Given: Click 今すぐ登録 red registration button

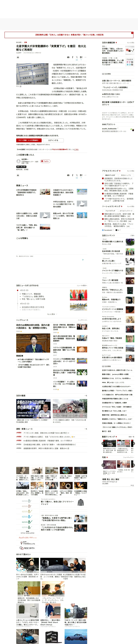Looking at the screenshot, I should coord(29,140).
